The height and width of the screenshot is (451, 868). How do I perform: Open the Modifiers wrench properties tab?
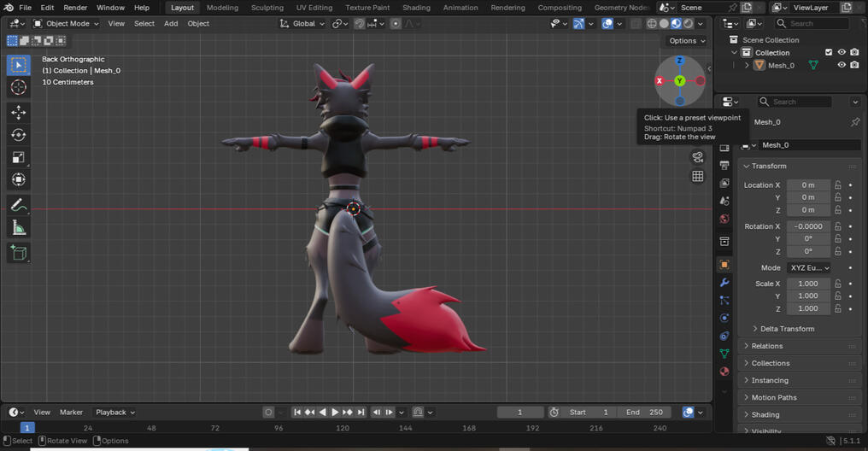[724, 282]
